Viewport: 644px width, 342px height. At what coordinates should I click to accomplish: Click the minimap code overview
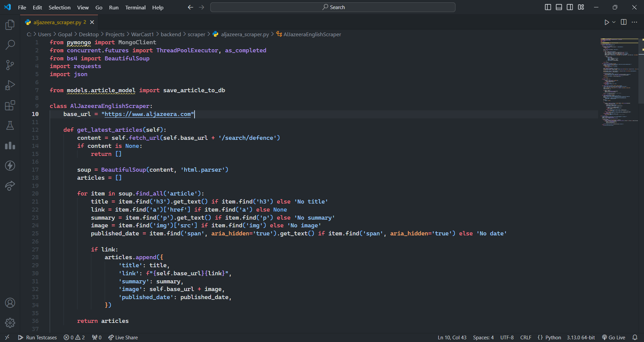click(x=619, y=82)
